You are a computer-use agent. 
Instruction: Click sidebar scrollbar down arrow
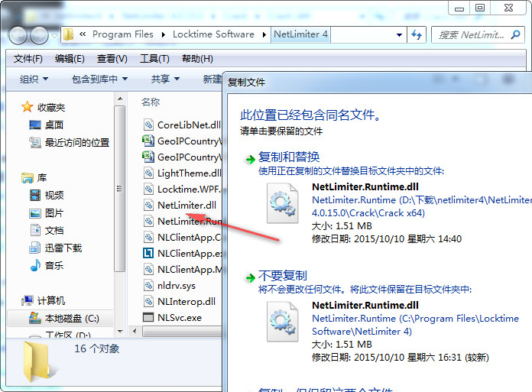tap(120, 332)
